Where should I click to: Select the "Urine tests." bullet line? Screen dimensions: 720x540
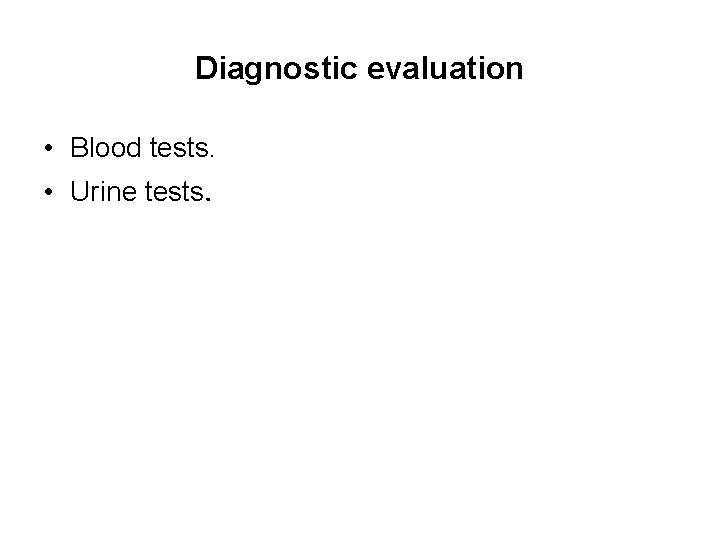[140, 191]
